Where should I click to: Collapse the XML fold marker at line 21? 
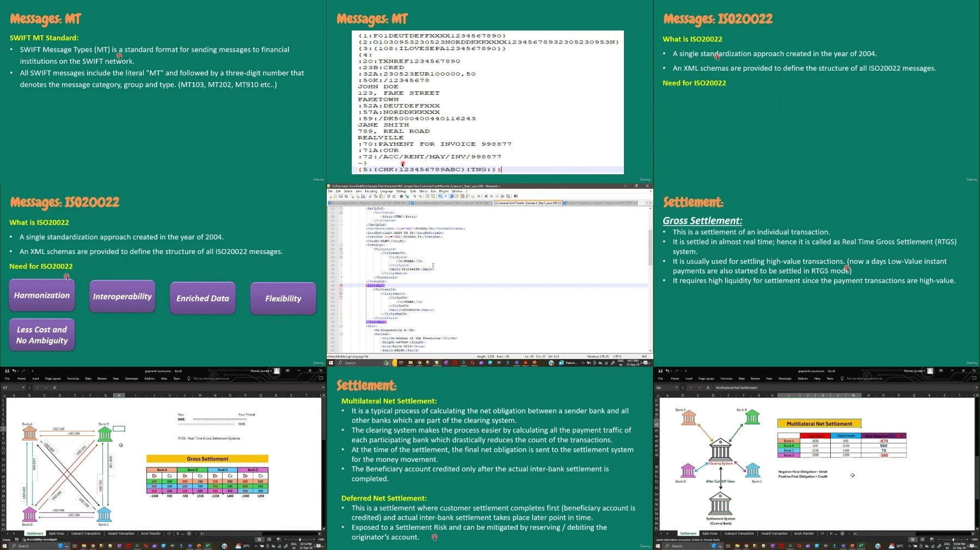pyautogui.click(x=341, y=212)
